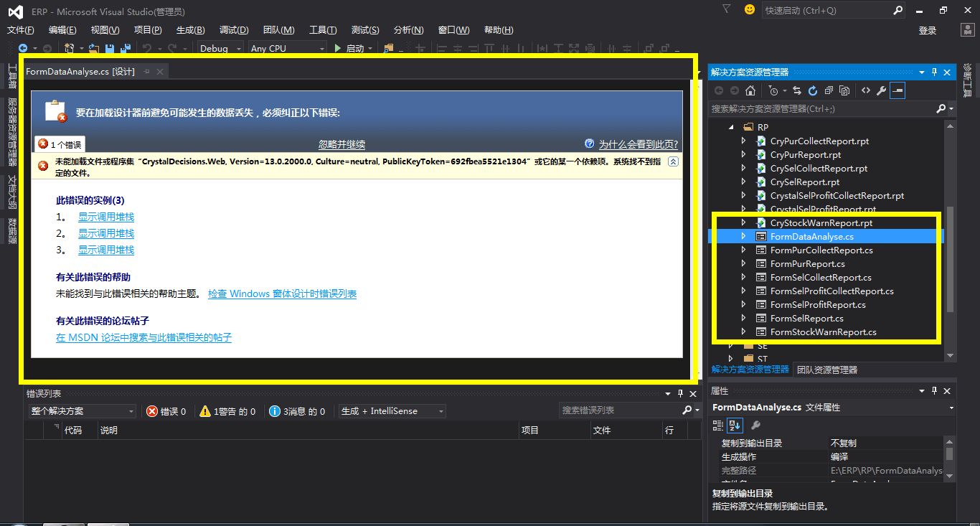Collapse the RP folder in the tree
980x526 pixels.
[732, 127]
